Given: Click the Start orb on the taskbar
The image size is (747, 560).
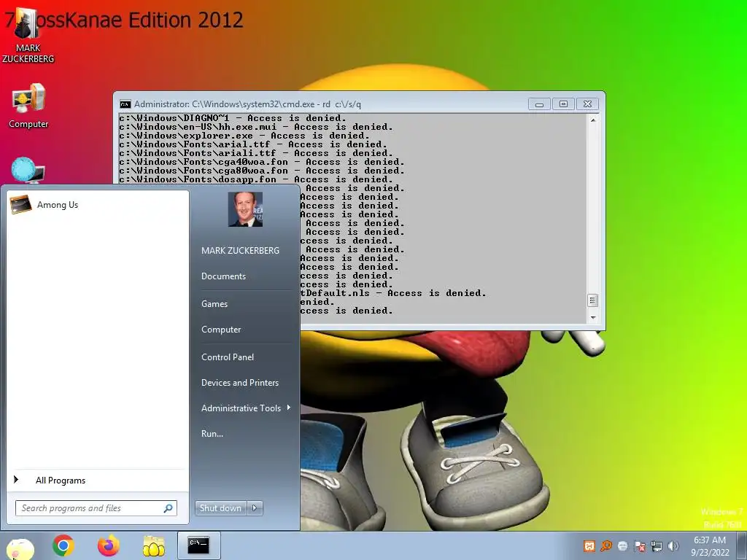Looking at the screenshot, I should 20,548.
